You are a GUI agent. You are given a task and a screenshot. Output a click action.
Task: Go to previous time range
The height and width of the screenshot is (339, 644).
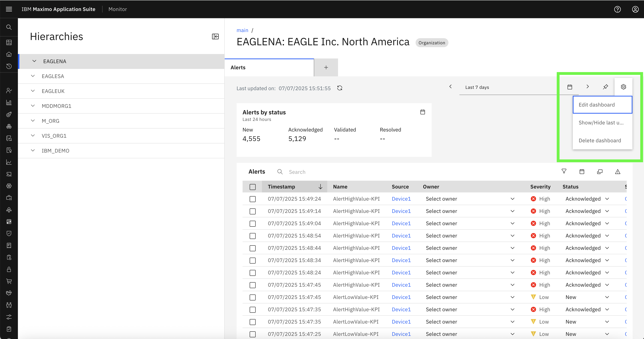(450, 86)
